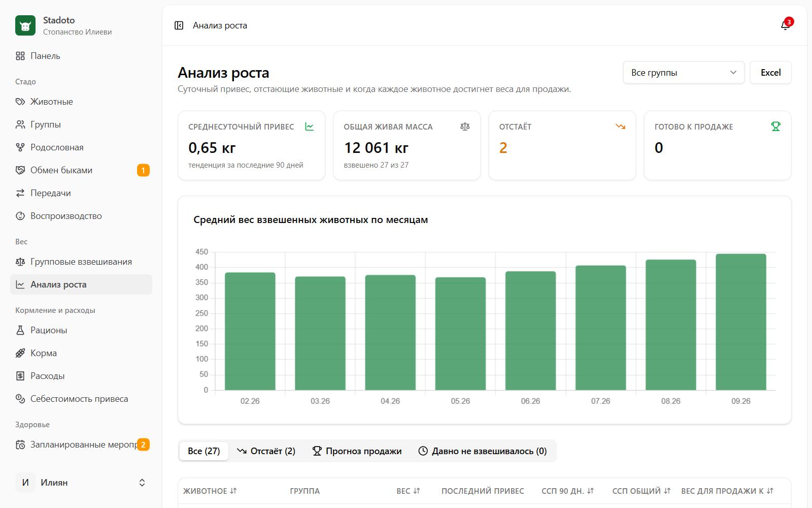This screenshot has height=508, width=812.
Task: Sort by ССП 90 дн. column
Action: (x=567, y=491)
